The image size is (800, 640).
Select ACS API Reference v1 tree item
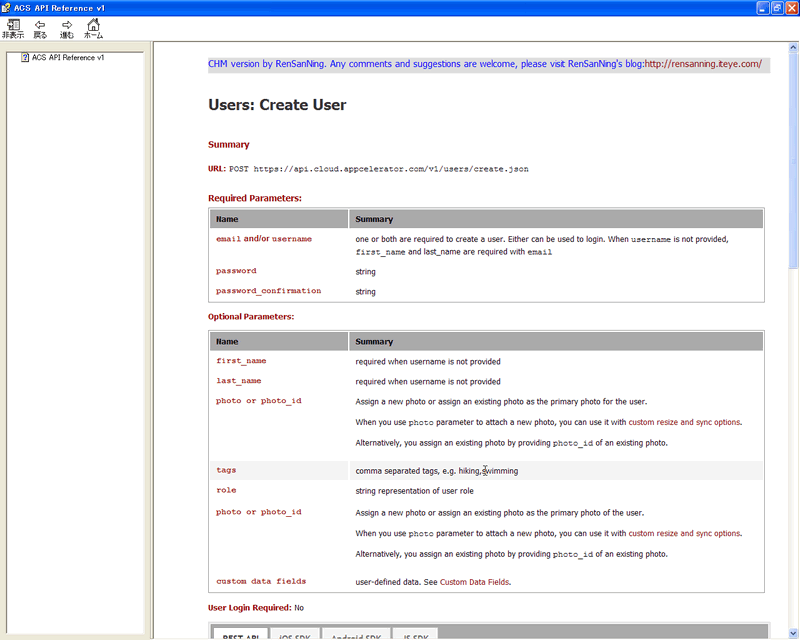68,58
